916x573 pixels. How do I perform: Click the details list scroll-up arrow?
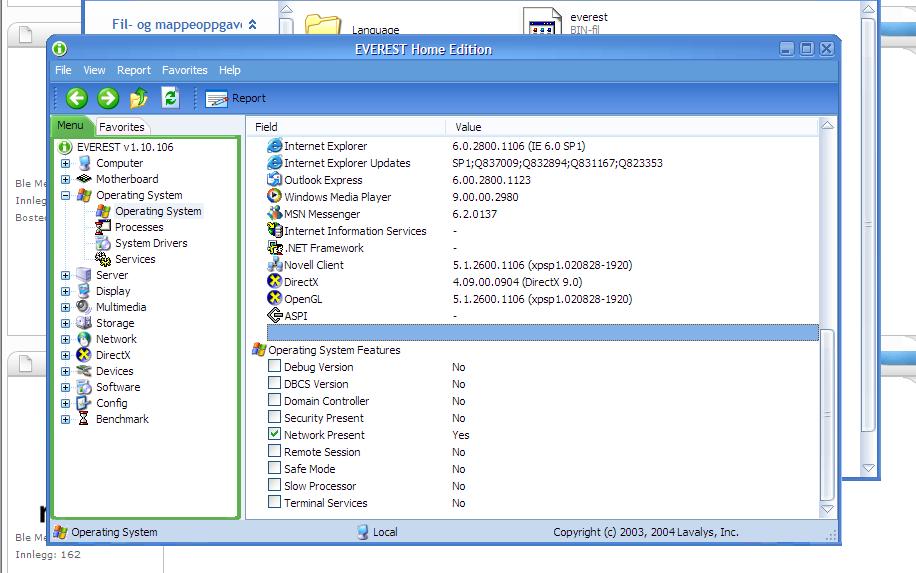point(827,126)
